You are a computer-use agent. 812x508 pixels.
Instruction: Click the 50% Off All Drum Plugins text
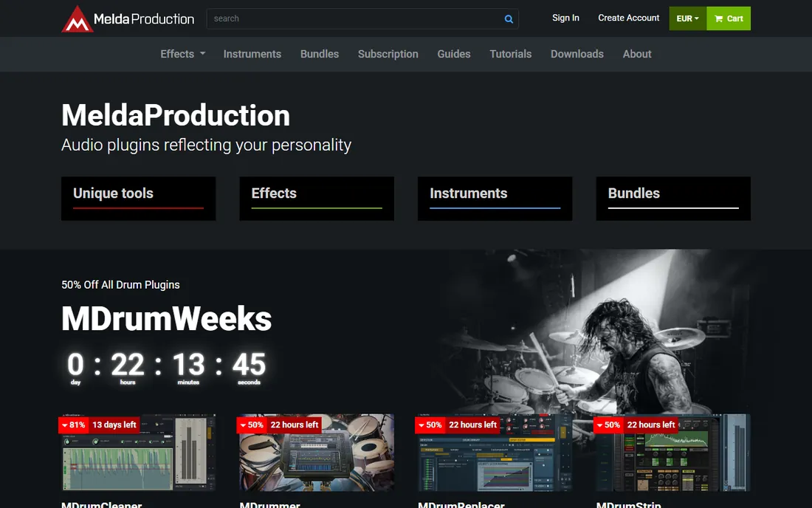pyautogui.click(x=120, y=285)
